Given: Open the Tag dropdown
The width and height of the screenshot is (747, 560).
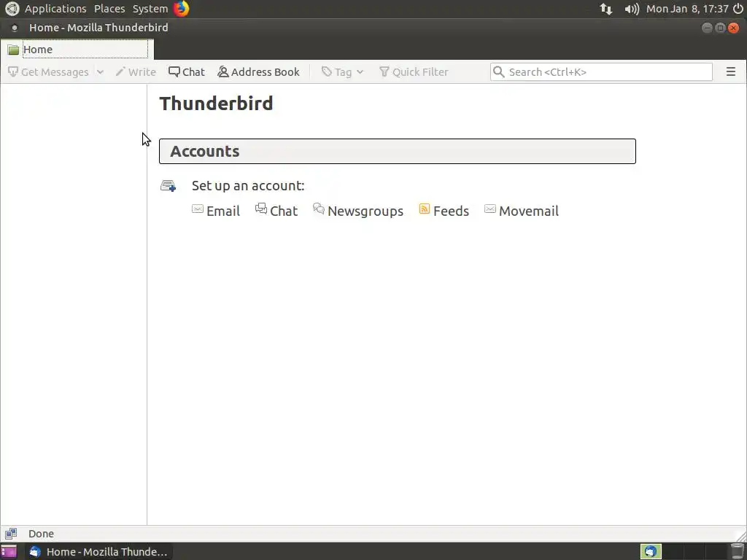Looking at the screenshot, I should (342, 72).
